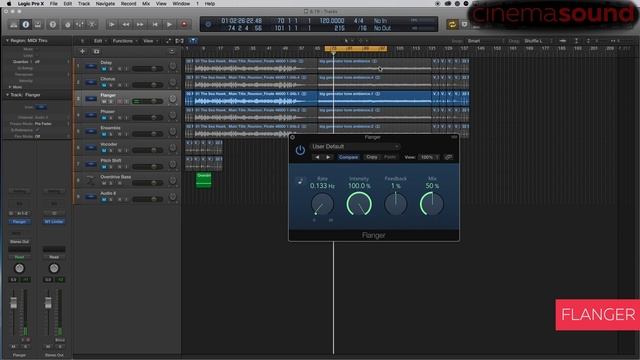Solo the Flanger track
The height and width of the screenshot is (360, 640).
pyautogui.click(x=111, y=102)
